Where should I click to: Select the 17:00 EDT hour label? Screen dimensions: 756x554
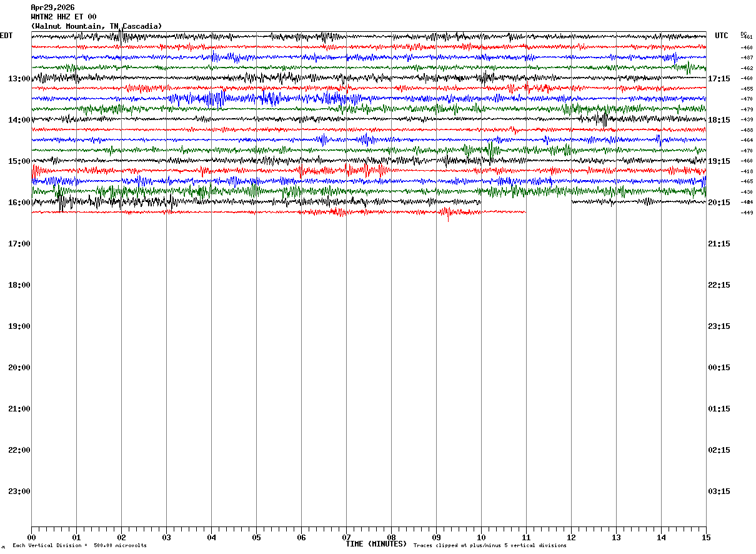point(19,244)
